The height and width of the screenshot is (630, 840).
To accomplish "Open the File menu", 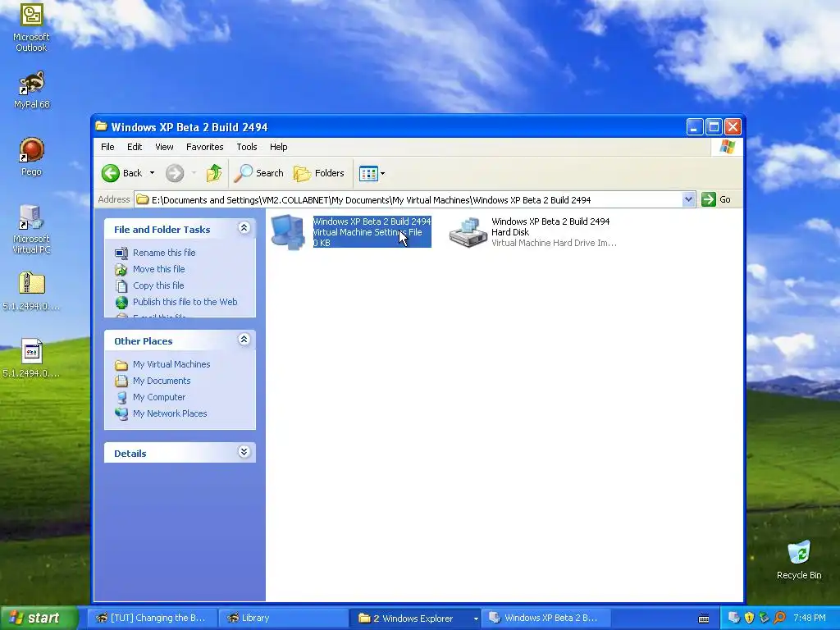I will point(107,147).
